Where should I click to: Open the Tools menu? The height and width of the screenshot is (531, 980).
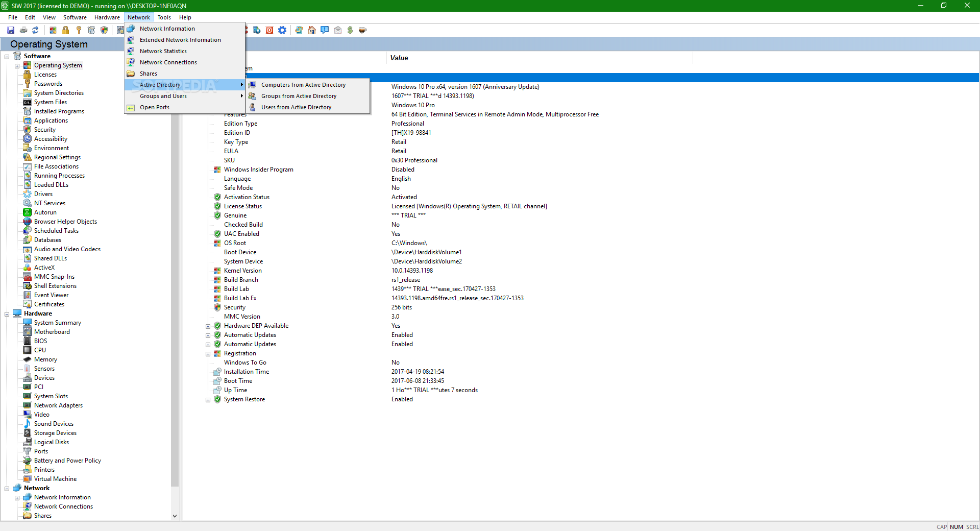[164, 17]
